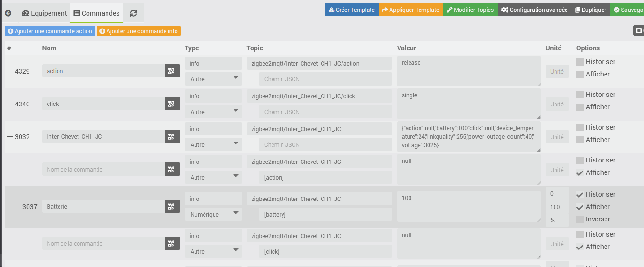This screenshot has width=644, height=267.
Task: Switch to the Equipement tab
Action: tap(44, 13)
